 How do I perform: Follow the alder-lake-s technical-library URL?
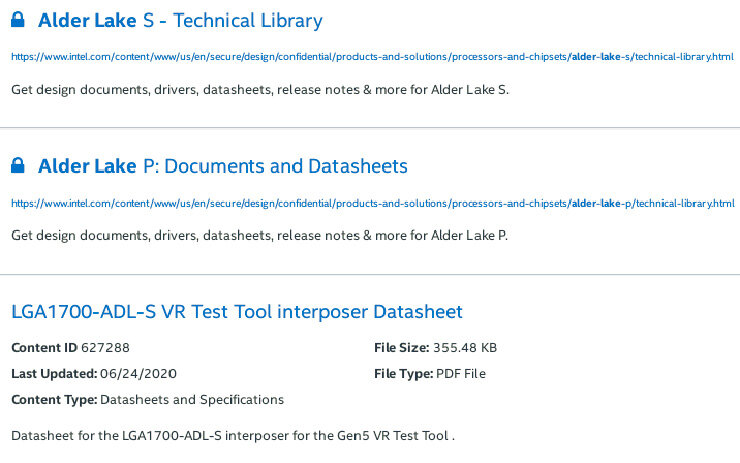click(x=372, y=57)
